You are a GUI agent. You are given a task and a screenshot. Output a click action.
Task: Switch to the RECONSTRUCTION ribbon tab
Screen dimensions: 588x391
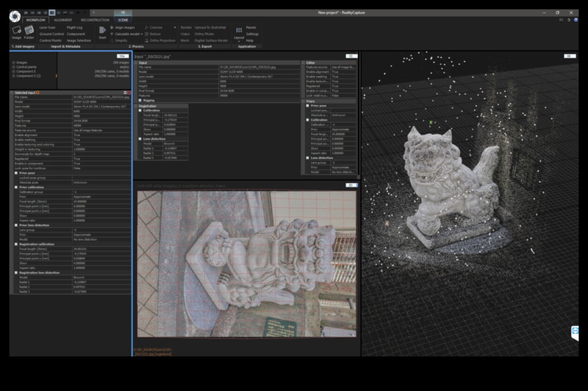point(95,20)
